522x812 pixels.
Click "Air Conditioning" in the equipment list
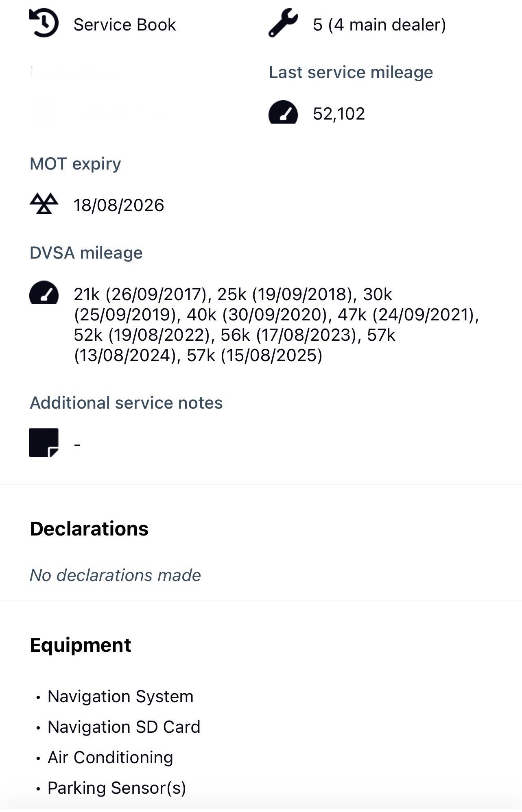pyautogui.click(x=110, y=758)
